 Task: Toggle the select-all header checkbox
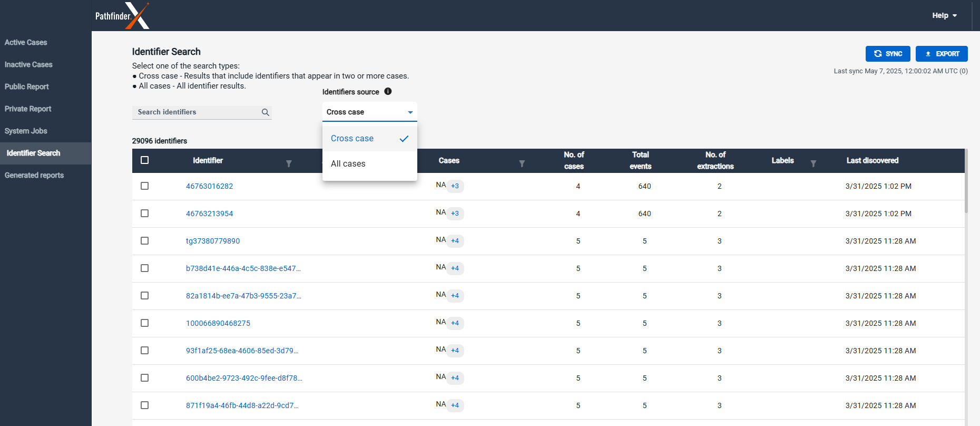click(145, 160)
